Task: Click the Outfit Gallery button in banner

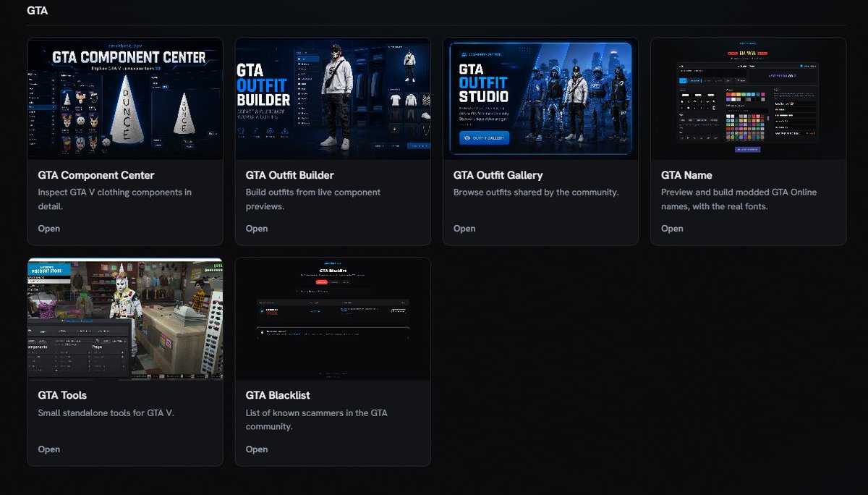Action: click(485, 137)
